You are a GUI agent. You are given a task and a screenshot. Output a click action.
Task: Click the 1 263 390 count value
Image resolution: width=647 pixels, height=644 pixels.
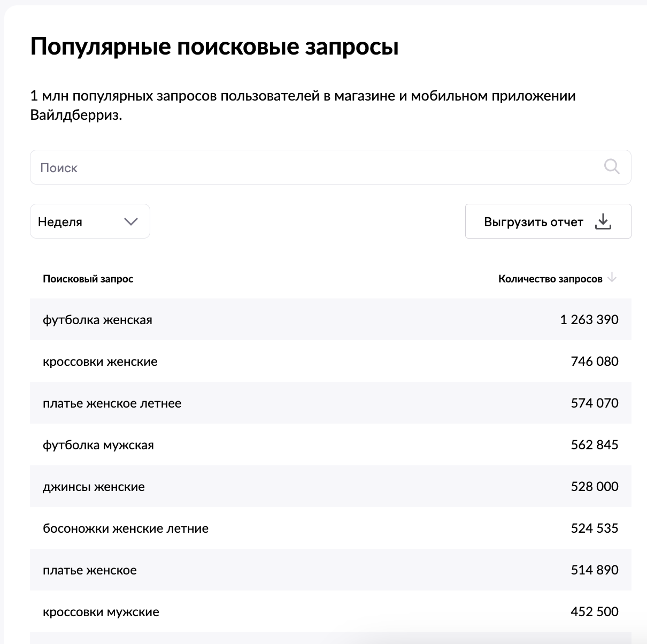coord(589,319)
